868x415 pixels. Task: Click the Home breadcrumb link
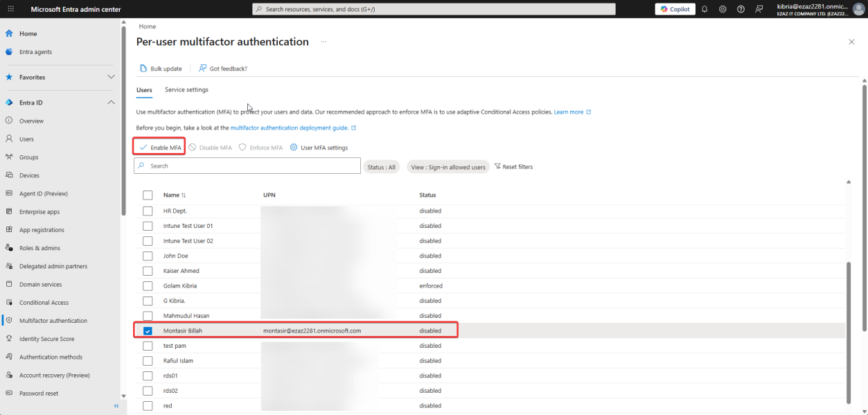(147, 26)
